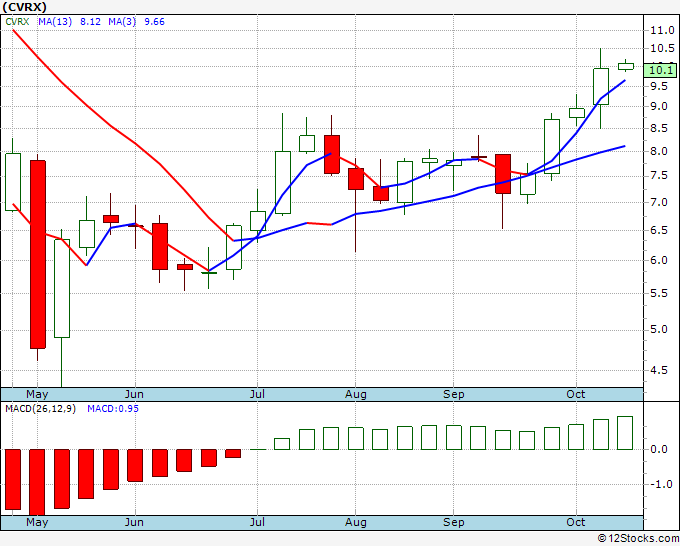
Task: Click the May label on price timeline
Action: [x=37, y=394]
